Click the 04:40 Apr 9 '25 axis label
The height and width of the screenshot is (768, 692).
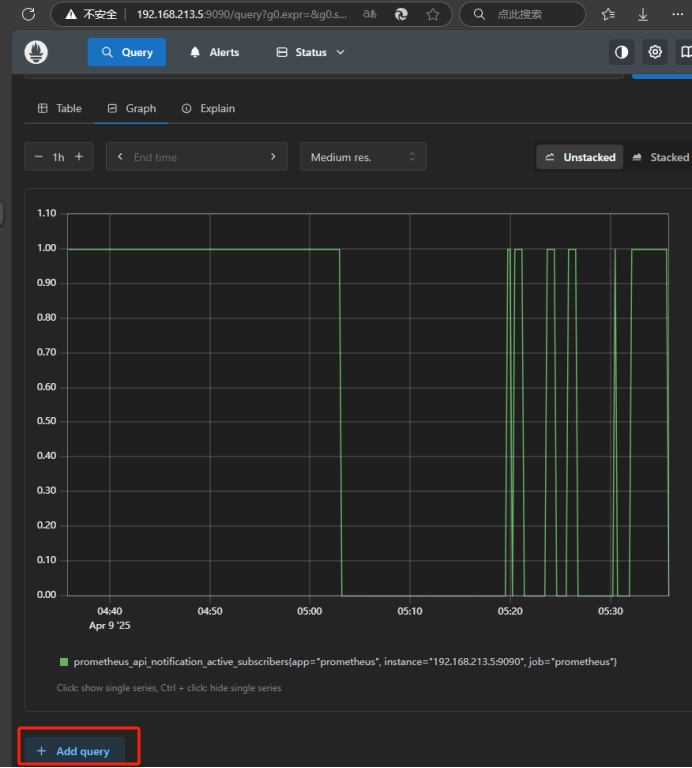110,618
